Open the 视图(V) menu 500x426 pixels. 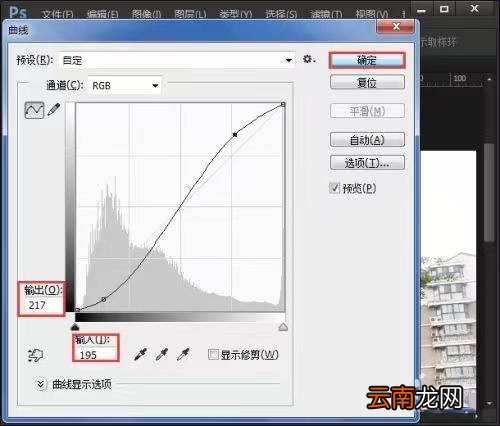click(372, 14)
